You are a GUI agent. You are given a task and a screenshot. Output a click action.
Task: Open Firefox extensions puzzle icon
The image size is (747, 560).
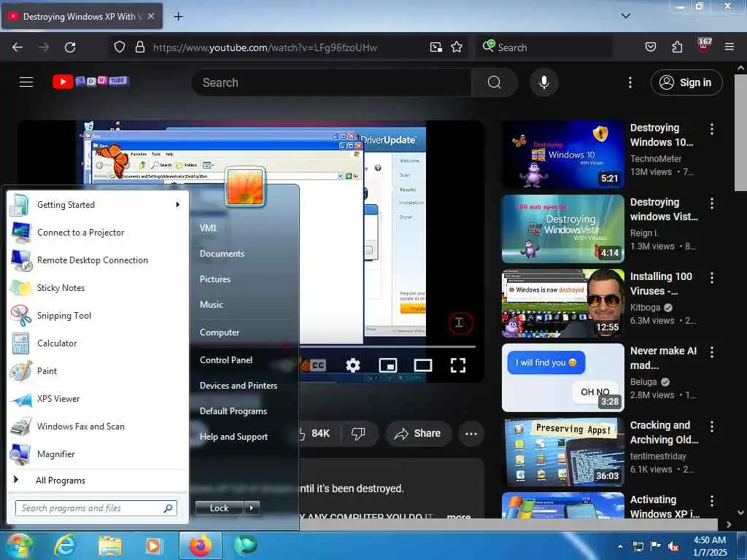(x=677, y=47)
